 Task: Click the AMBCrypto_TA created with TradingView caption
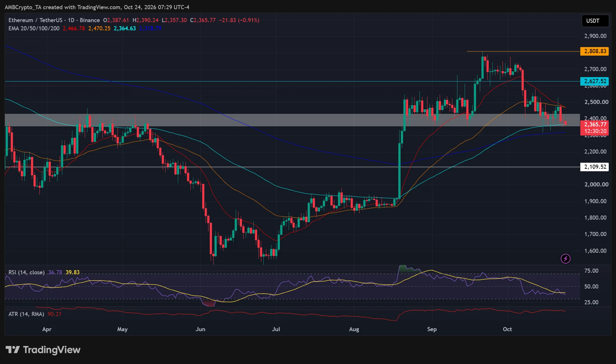pyautogui.click(x=97, y=7)
